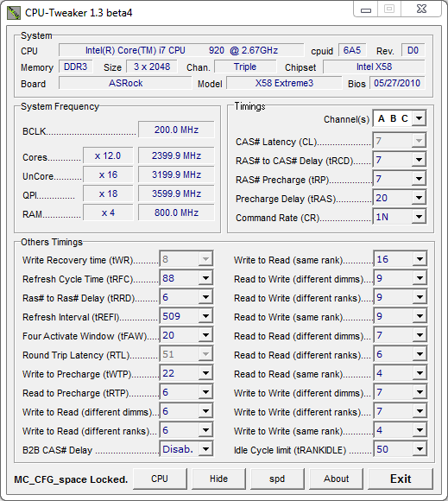Click the CPU button at the bottom
Image resolution: width=448 pixels, height=501 pixels.
(x=160, y=479)
